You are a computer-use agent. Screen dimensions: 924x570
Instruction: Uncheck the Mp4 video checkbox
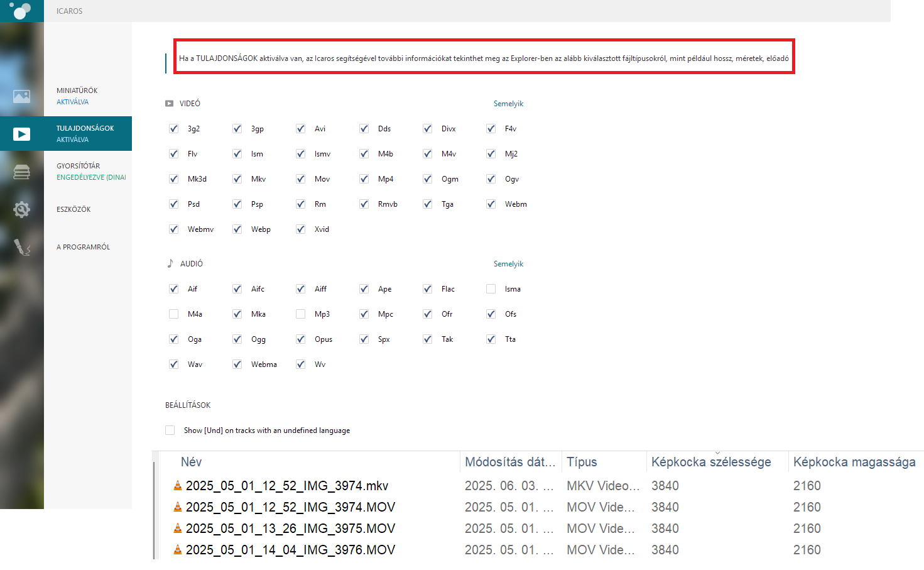tap(364, 179)
